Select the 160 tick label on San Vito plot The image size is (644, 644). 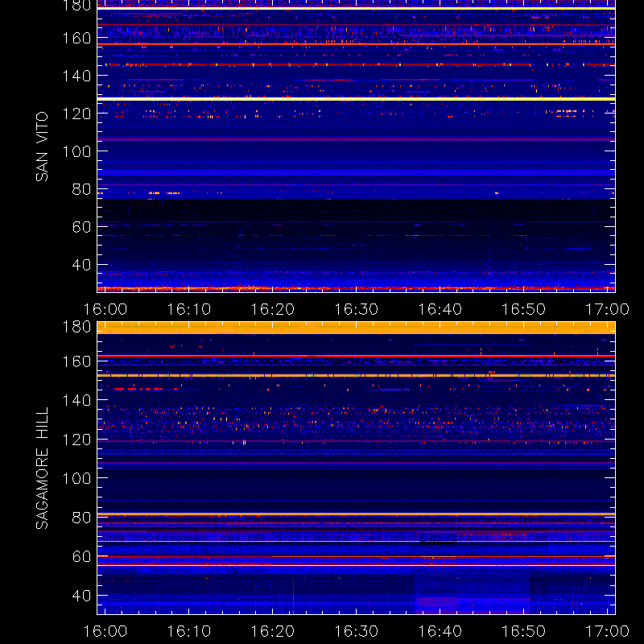pyautogui.click(x=76, y=38)
